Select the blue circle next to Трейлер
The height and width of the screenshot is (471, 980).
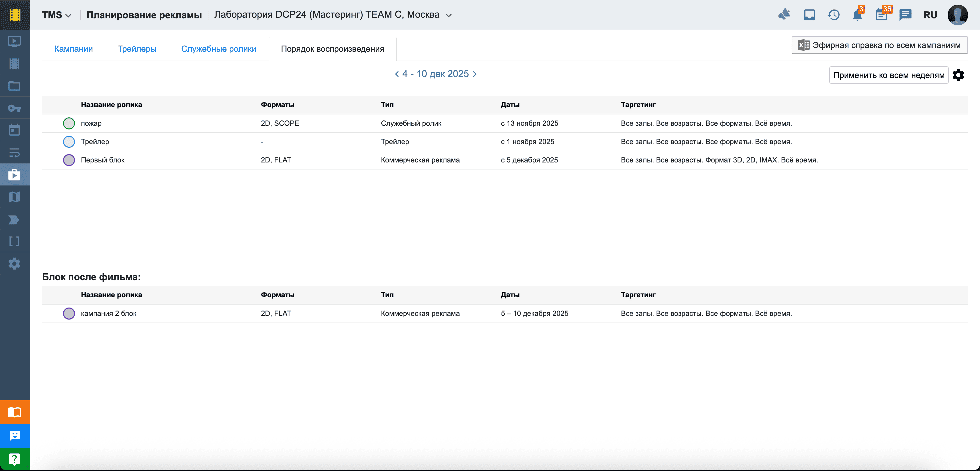click(69, 142)
